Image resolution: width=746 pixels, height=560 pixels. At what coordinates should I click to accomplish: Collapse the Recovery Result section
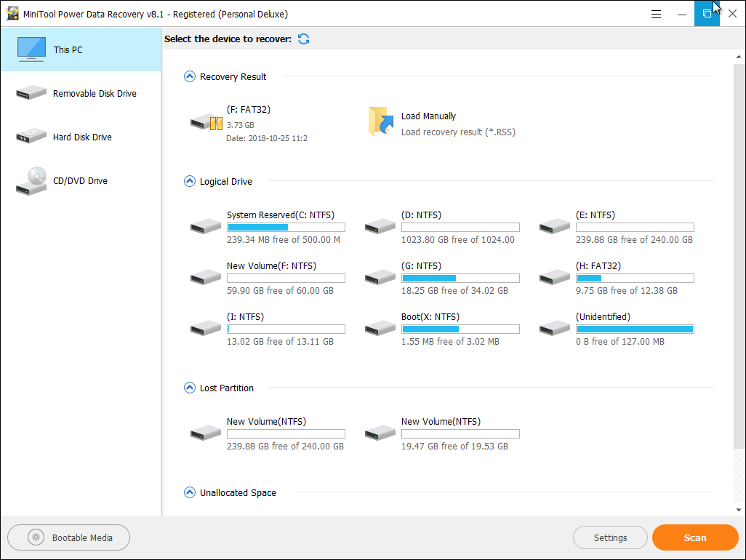point(189,76)
